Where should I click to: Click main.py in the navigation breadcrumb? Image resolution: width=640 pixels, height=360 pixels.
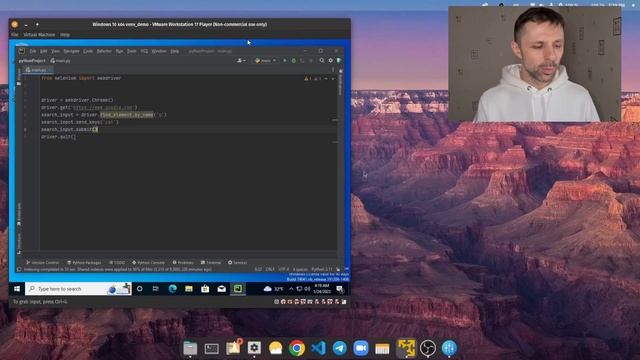(x=60, y=60)
